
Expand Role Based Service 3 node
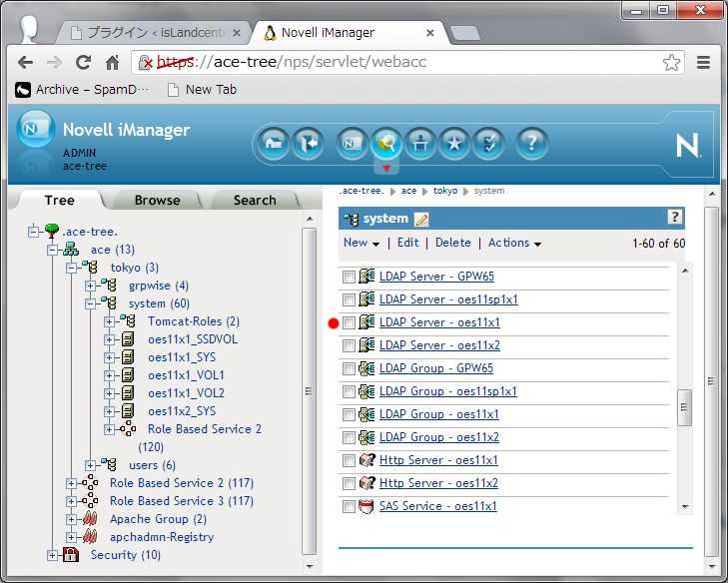point(71,501)
